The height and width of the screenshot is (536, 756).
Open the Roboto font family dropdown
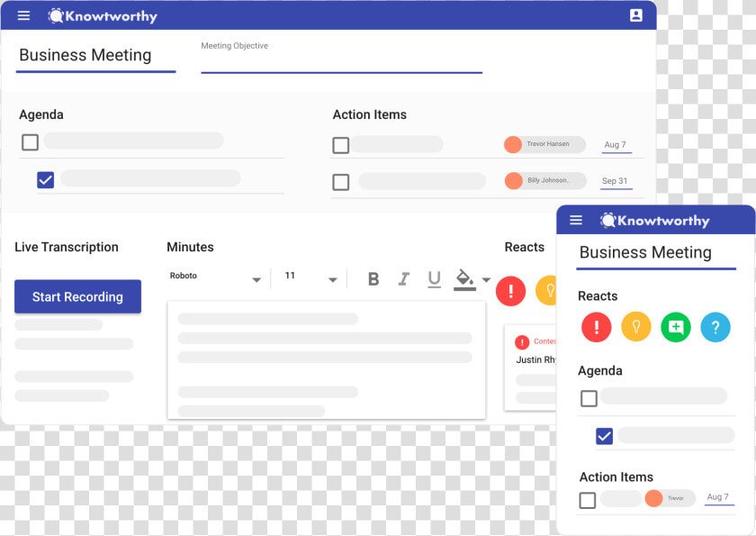215,277
